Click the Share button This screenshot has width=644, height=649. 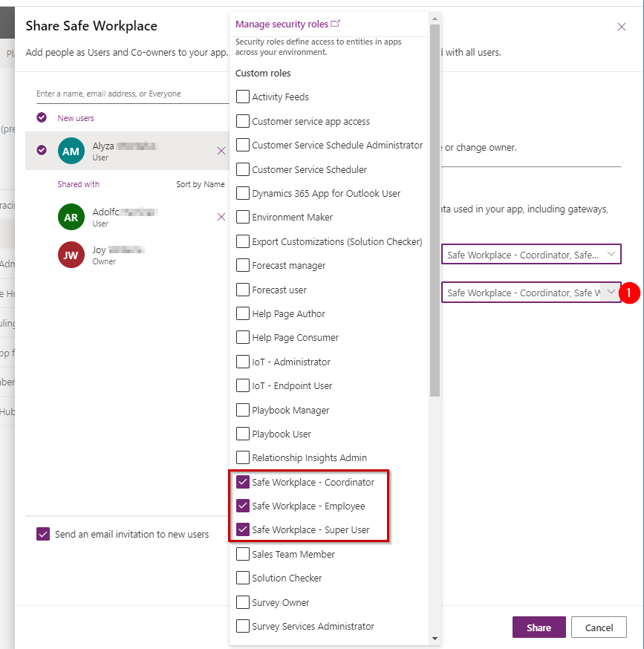coord(539,627)
